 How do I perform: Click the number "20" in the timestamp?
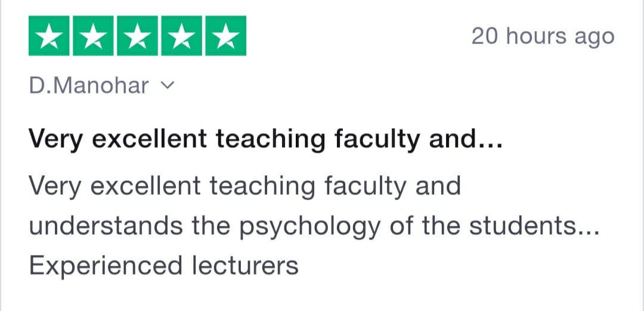pyautogui.click(x=484, y=37)
